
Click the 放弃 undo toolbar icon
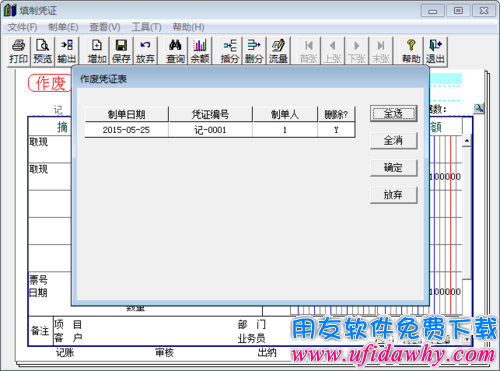(145, 51)
